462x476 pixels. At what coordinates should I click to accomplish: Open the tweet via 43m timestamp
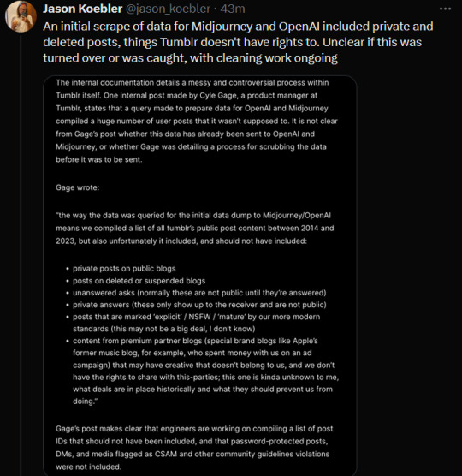(233, 9)
